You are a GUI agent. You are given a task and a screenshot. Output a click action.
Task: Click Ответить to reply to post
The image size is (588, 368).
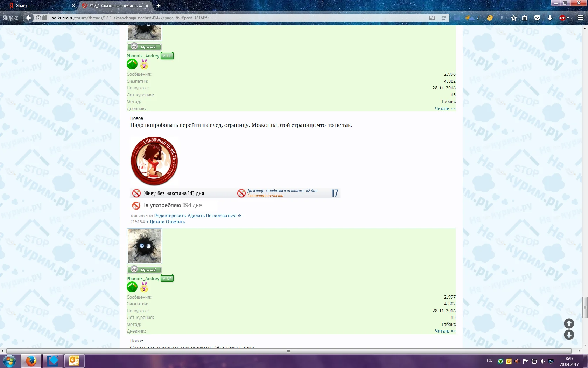(x=175, y=222)
